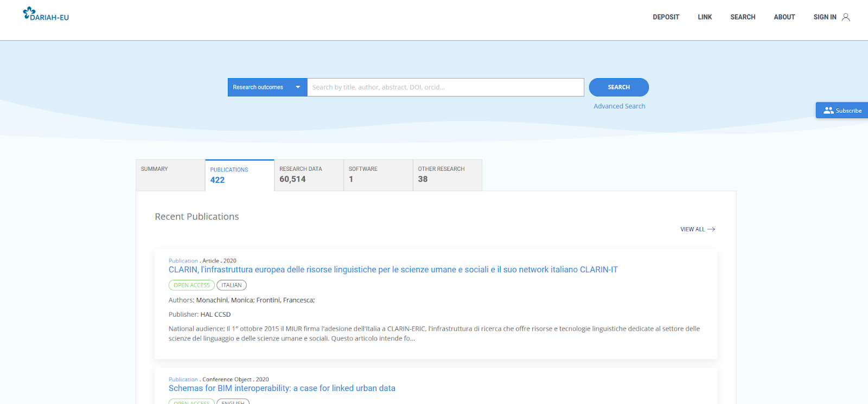868x404 pixels.
Task: Click VIEW ALL publications link
Action: pos(698,229)
